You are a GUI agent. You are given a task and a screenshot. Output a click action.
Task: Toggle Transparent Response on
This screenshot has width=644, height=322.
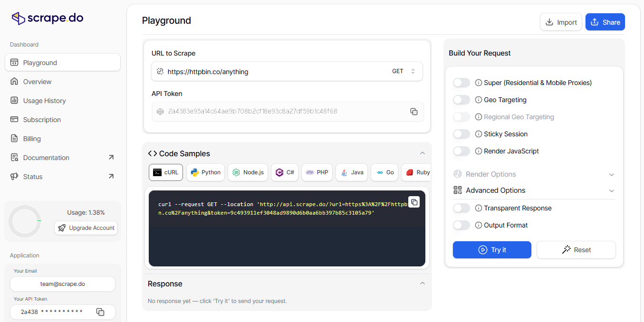[461, 208]
